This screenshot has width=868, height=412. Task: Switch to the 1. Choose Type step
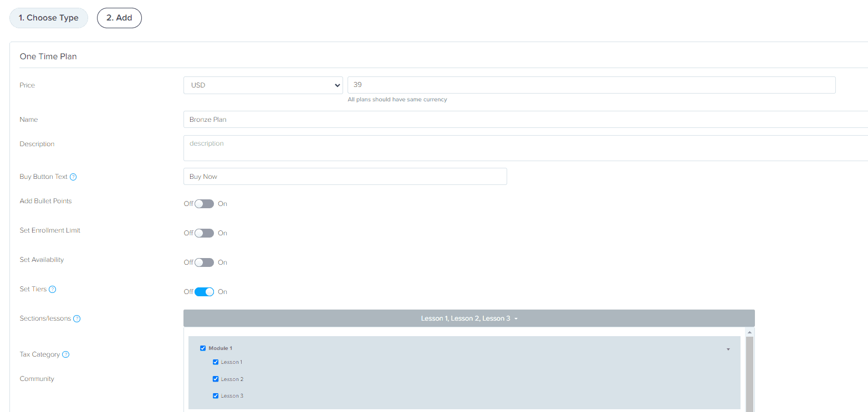(x=48, y=18)
